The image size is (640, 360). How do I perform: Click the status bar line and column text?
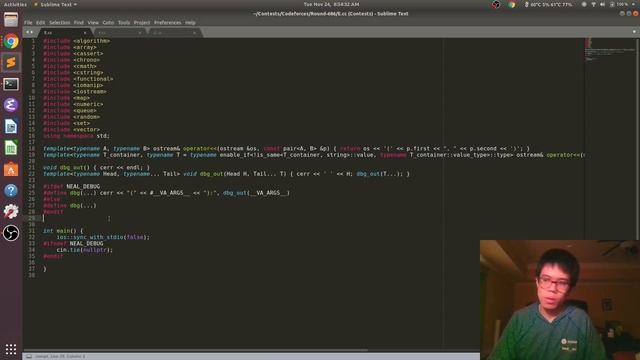tap(60, 356)
